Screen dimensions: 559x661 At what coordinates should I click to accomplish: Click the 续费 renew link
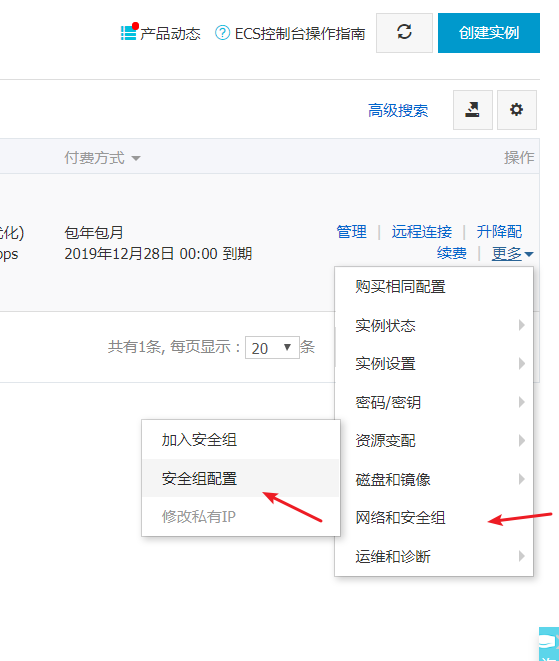(x=452, y=253)
